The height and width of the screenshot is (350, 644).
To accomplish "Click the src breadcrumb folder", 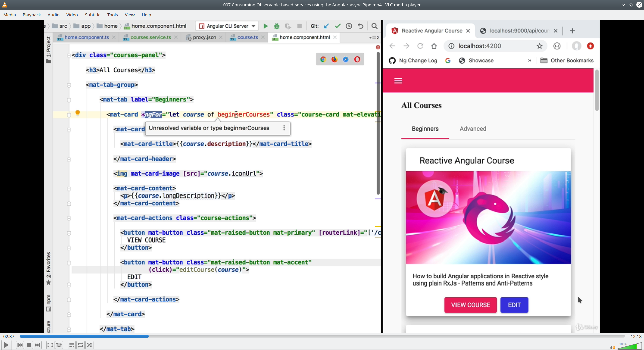I will (x=60, y=26).
